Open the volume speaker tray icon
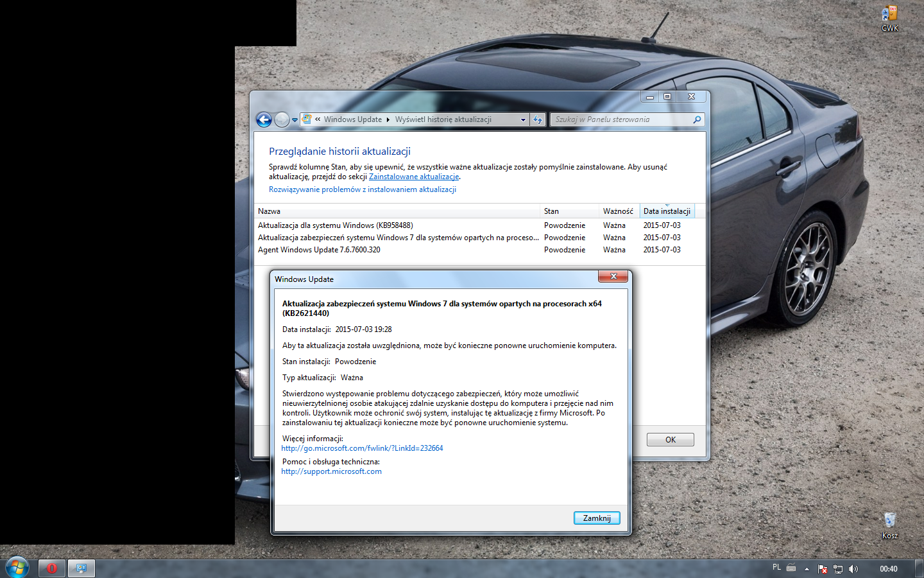Viewport: 924px width, 578px height. pos(853,569)
